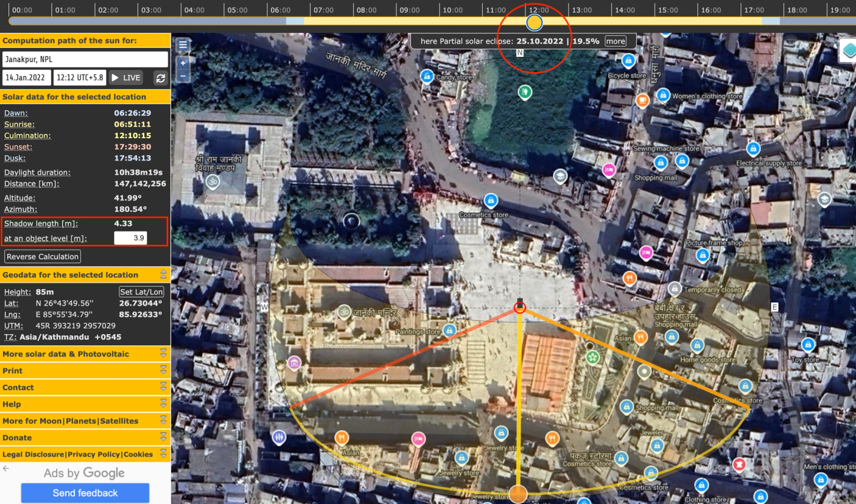Jump to 17:00 on the timeline

pos(754,10)
